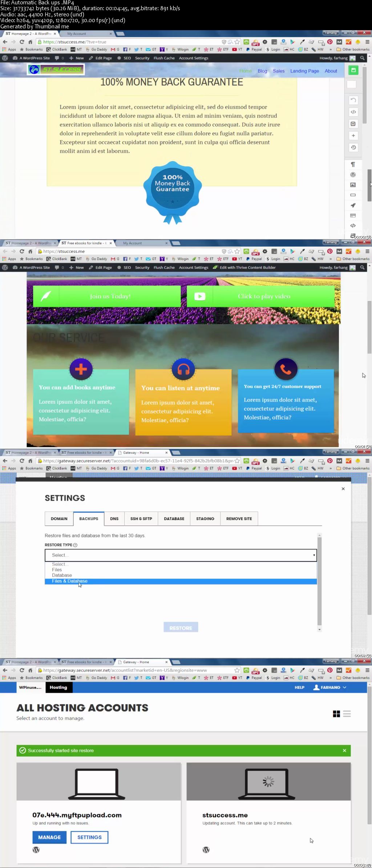Close the Settings dialog with X
The width and height of the screenshot is (372, 868).
343,489
